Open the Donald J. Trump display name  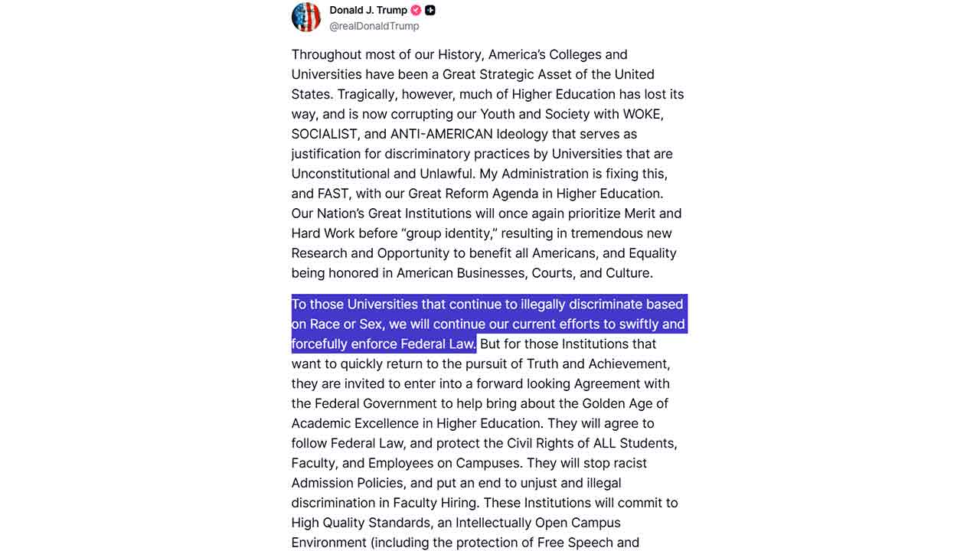[368, 10]
